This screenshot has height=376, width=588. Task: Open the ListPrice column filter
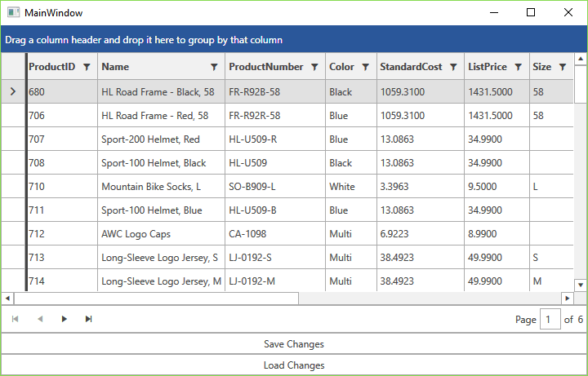(519, 67)
